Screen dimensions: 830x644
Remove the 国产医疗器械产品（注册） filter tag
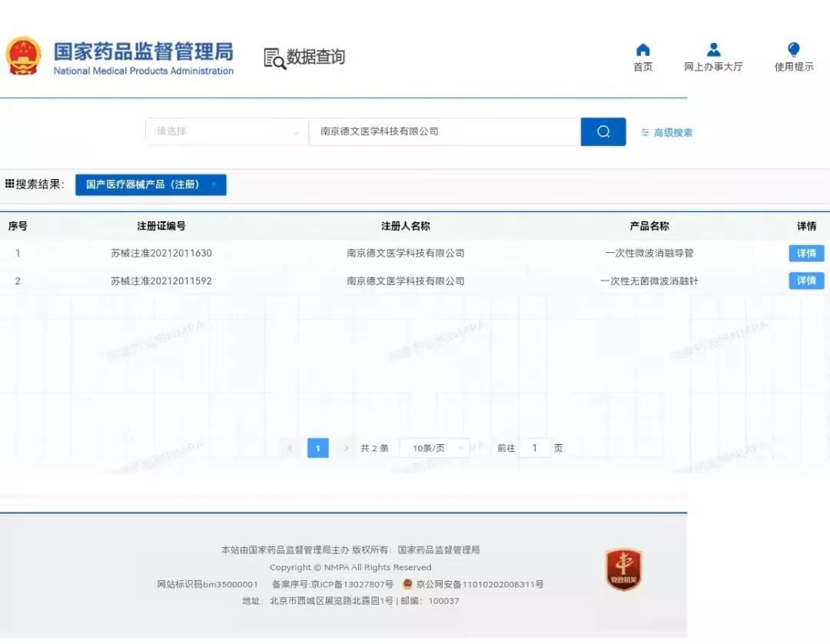coord(215,184)
